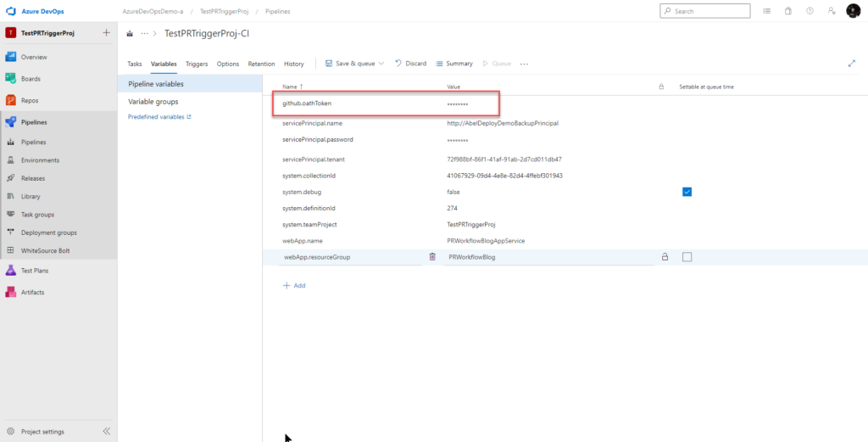Open the more actions ellipsis after Queue

524,64
